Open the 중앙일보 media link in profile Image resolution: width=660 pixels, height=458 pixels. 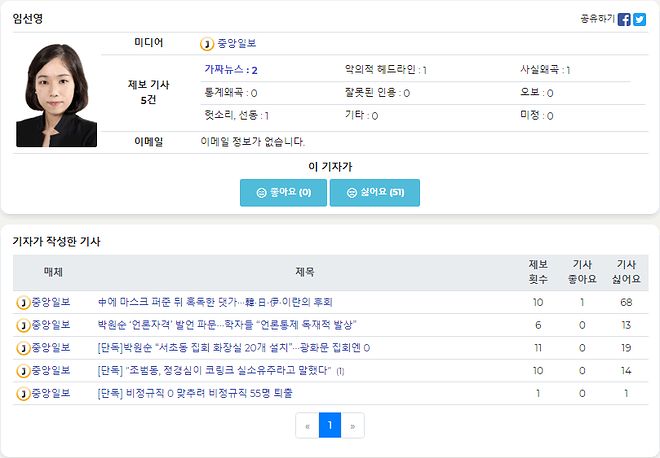237,43
